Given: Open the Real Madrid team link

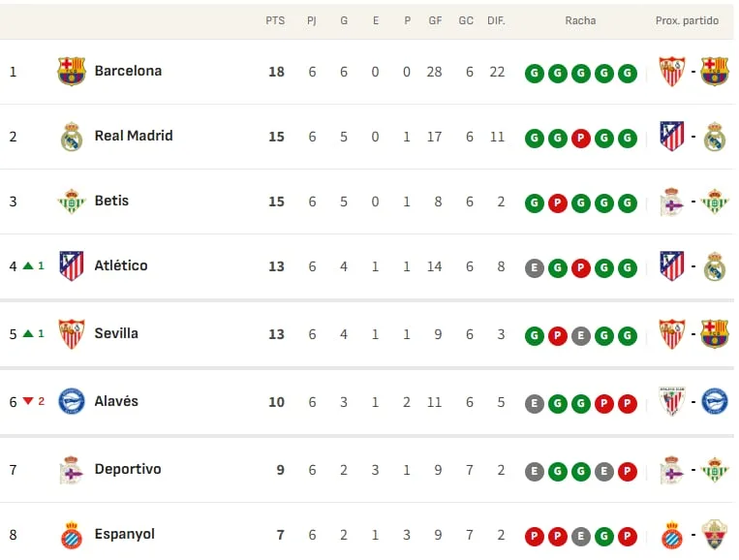Looking at the screenshot, I should click(134, 136).
